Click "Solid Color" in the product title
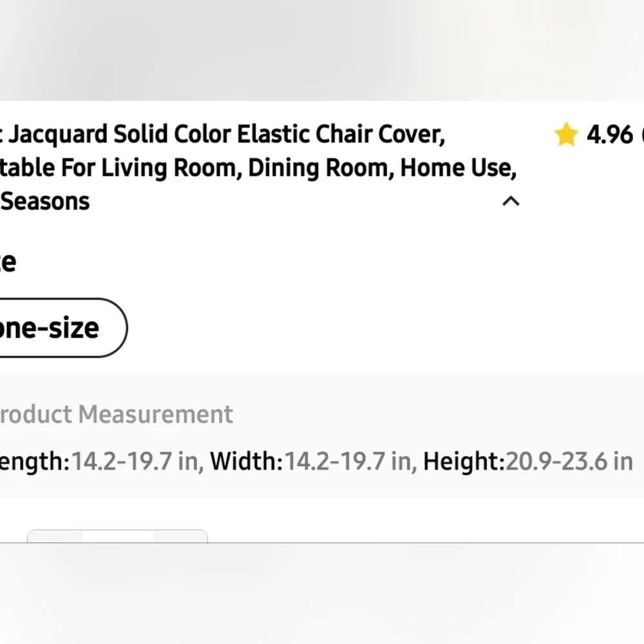Viewport: 644px width, 644px height. (x=173, y=135)
